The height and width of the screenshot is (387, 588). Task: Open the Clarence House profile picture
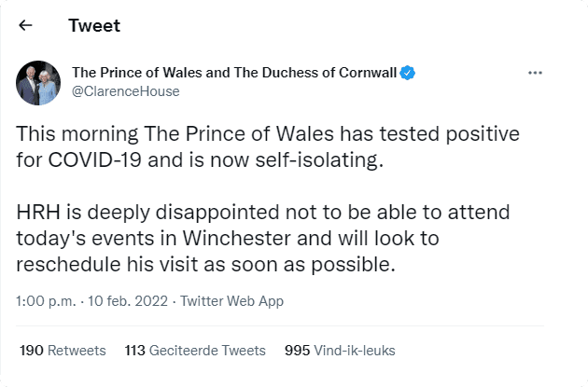pos(38,84)
